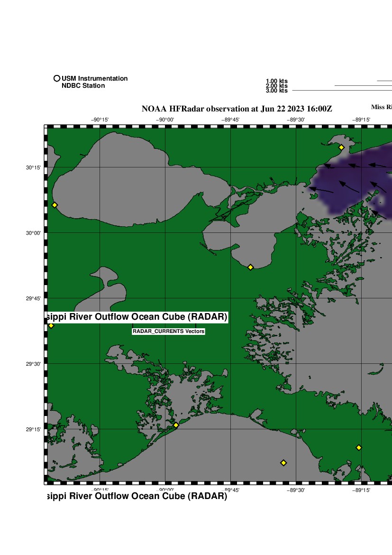Click the NDBC Station legend label
This screenshot has width=392, height=555.
(83, 86)
